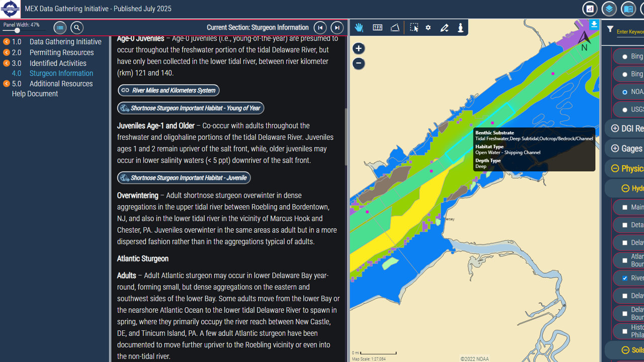Zoom in on the map
Viewport: 644px width, 362px height.
coord(358,48)
